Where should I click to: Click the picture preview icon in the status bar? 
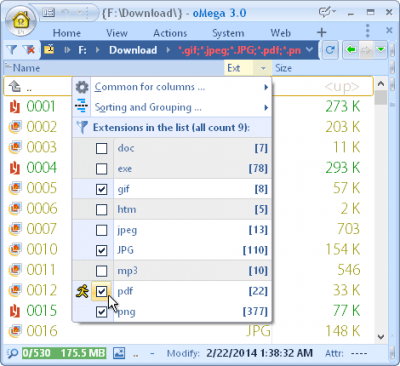pyautogui.click(x=119, y=353)
